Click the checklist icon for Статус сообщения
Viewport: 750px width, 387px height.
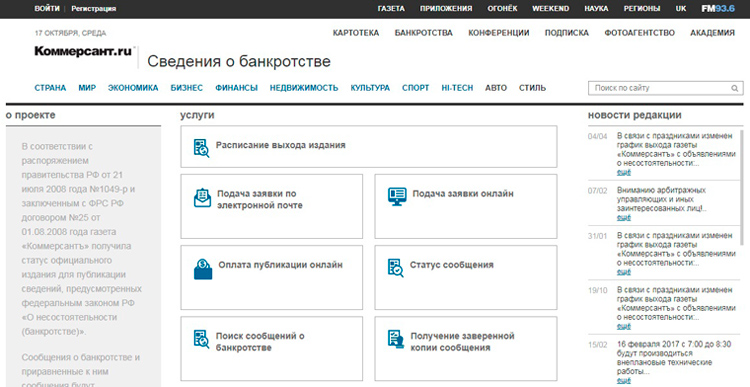click(396, 268)
